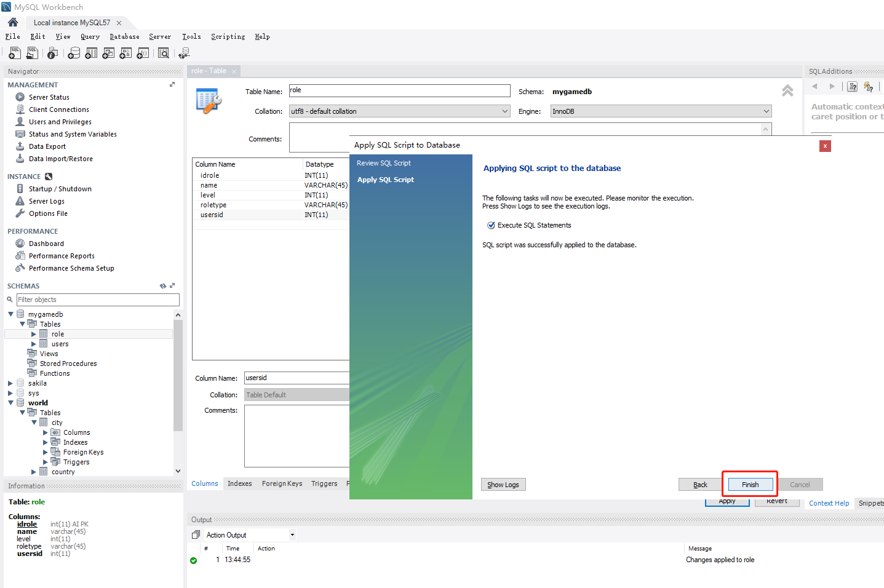The image size is (884, 588).
Task: Create a new schema icon
Action: (x=74, y=54)
